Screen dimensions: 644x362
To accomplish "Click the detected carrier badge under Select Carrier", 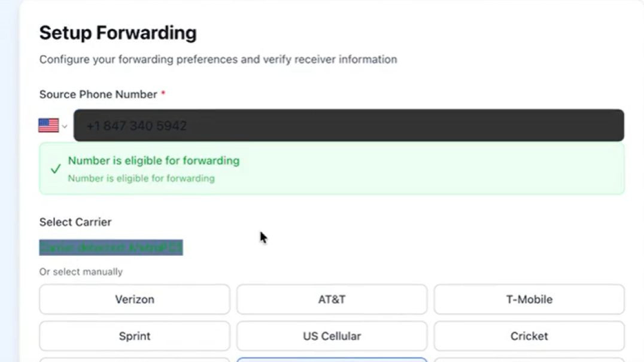I will (x=111, y=247).
